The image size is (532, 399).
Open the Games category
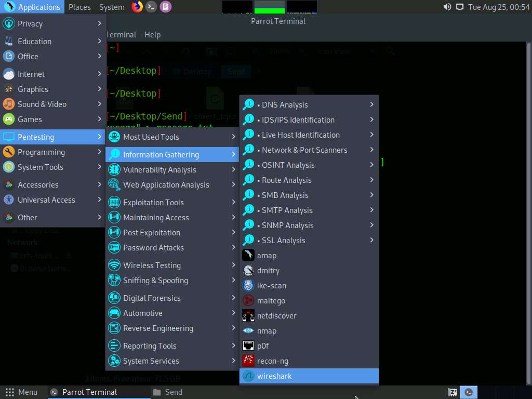52,119
